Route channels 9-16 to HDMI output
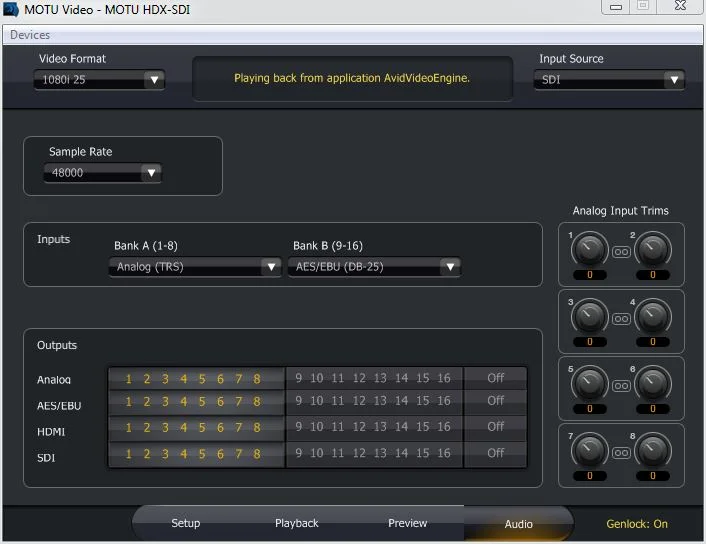Viewport: 706px width, 544px height. [374, 427]
